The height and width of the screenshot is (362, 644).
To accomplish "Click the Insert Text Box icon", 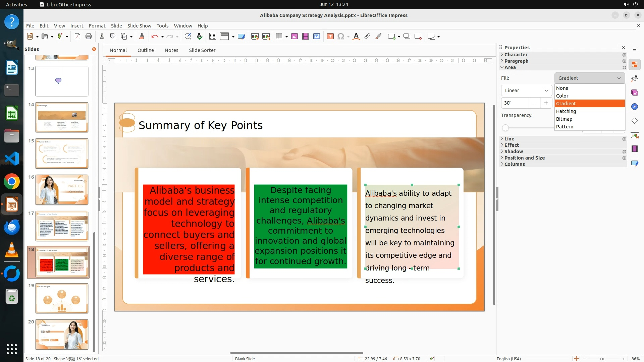I will coord(330,37).
